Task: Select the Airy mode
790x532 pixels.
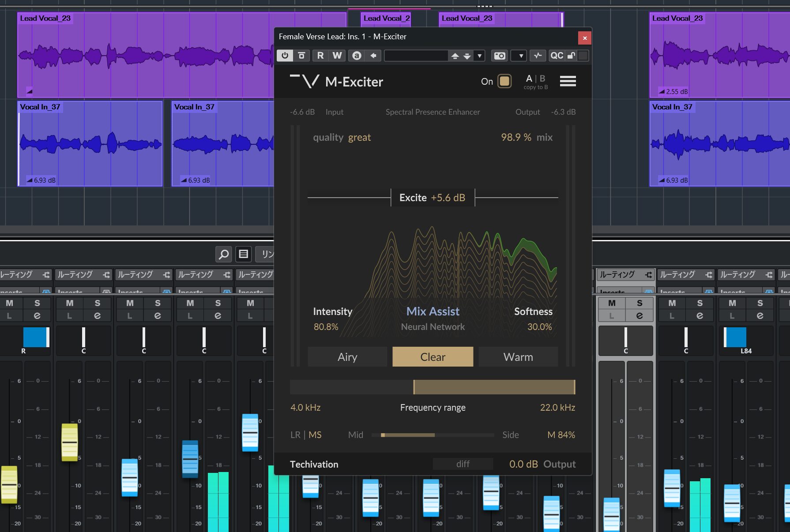Action: [347, 357]
